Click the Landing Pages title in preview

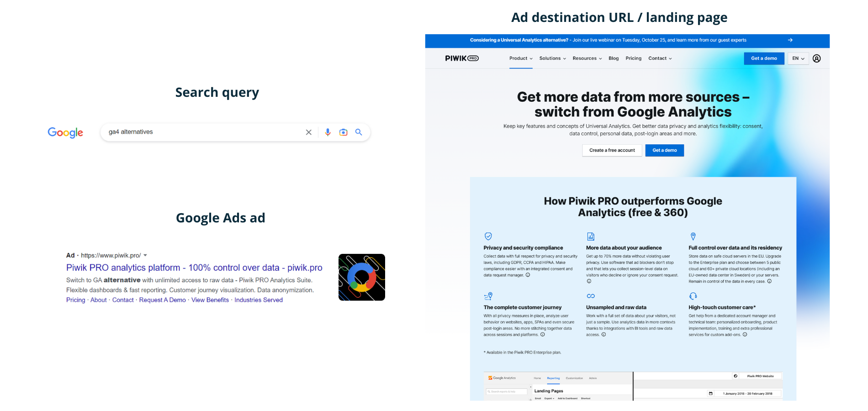point(549,391)
